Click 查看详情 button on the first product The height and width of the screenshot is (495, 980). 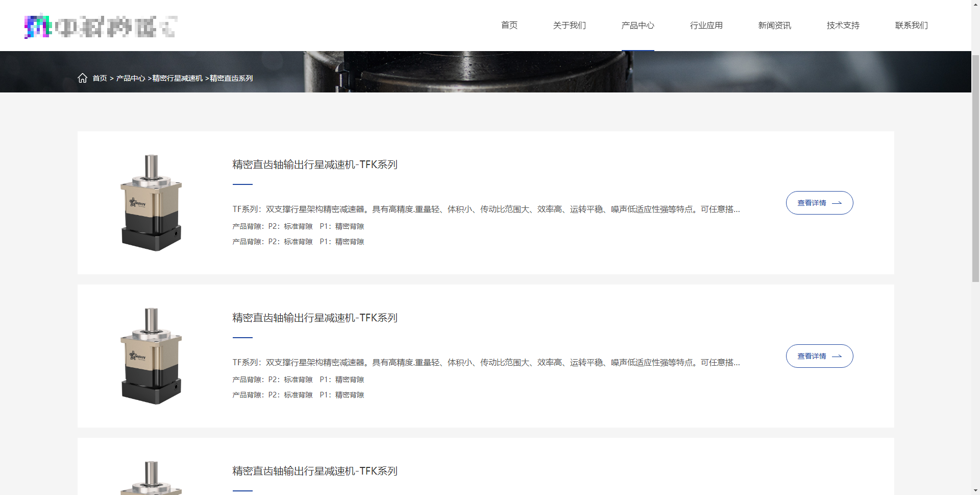[819, 203]
